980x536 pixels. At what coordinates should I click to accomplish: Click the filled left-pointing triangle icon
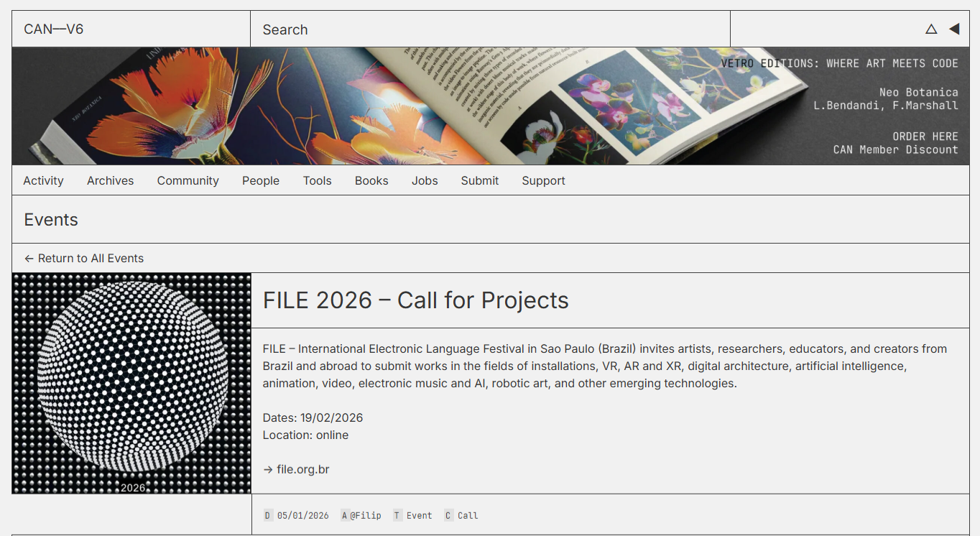coord(954,29)
